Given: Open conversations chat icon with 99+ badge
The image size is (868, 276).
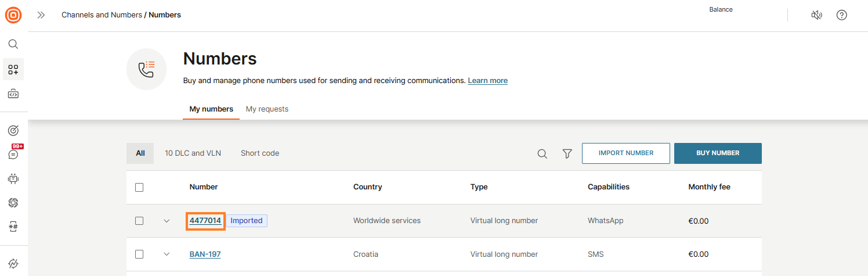Looking at the screenshot, I should point(13,155).
